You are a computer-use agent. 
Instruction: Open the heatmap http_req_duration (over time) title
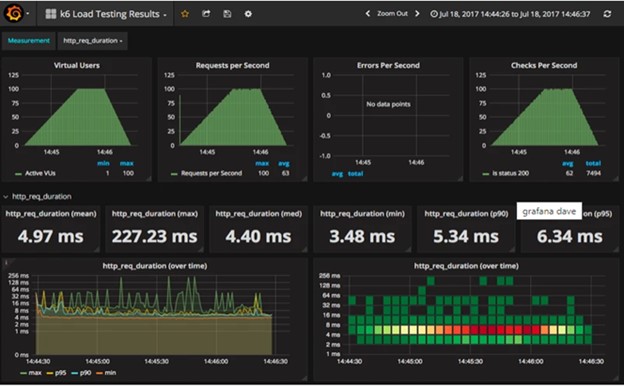[x=466, y=266]
